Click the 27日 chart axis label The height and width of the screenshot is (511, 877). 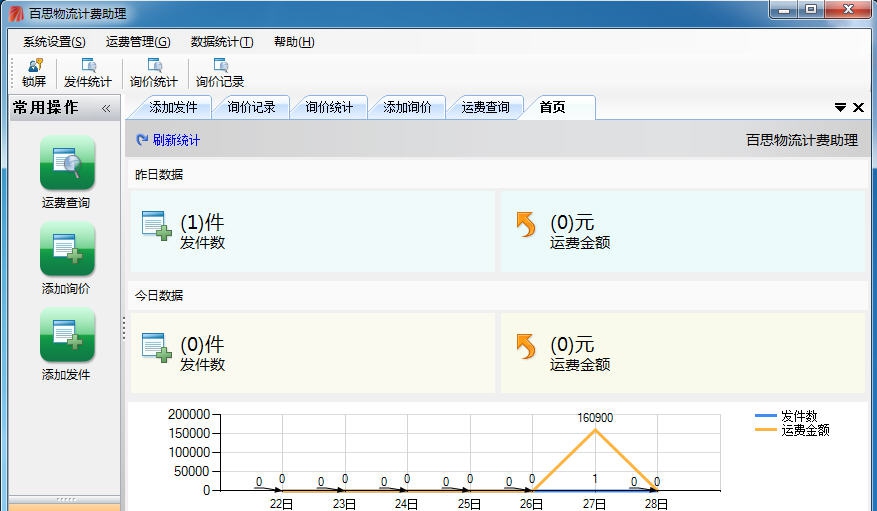tap(594, 504)
